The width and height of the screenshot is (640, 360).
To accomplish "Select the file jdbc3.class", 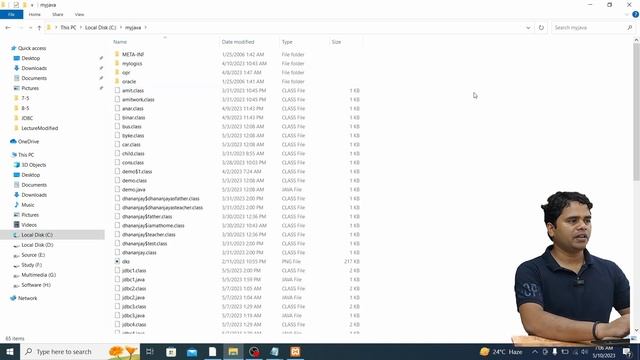I will coord(134,307).
